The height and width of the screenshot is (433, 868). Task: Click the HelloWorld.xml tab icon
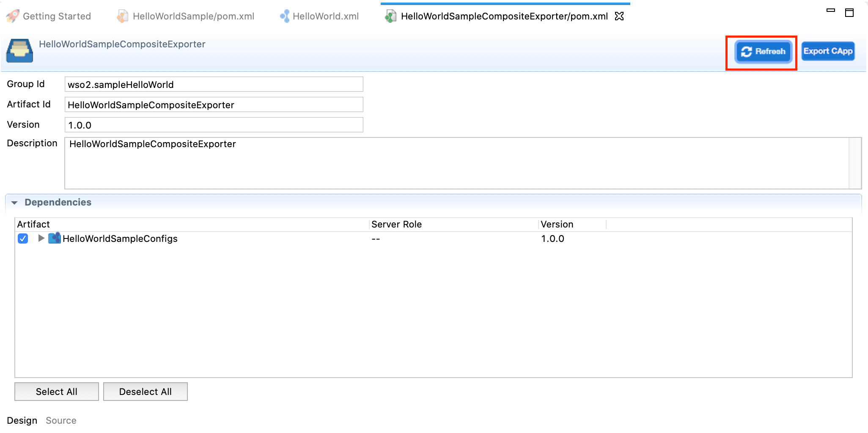(x=285, y=16)
